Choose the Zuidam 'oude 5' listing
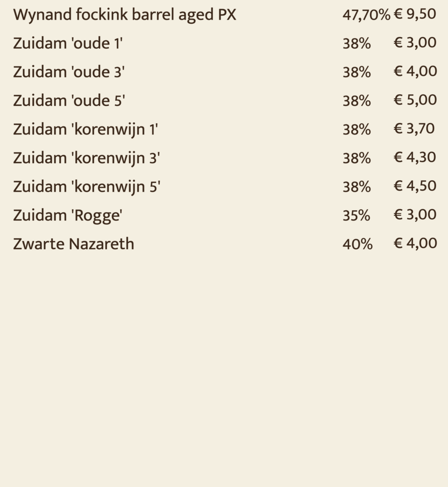Image resolution: width=448 pixels, height=487 pixels. 69,101
